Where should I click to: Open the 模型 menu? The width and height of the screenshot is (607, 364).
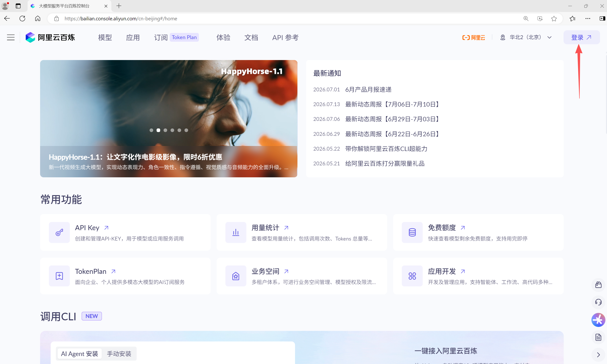click(105, 37)
